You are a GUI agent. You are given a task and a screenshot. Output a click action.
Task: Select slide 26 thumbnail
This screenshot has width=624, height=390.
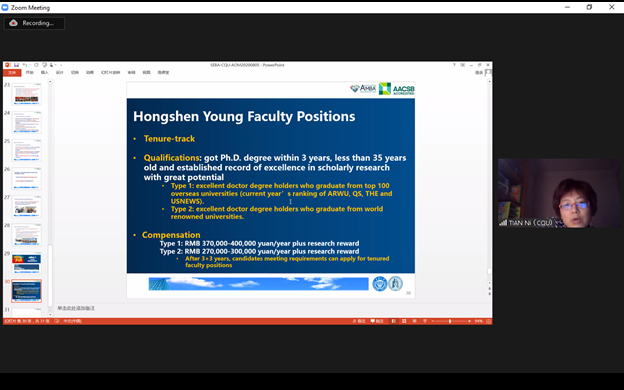tap(26, 178)
